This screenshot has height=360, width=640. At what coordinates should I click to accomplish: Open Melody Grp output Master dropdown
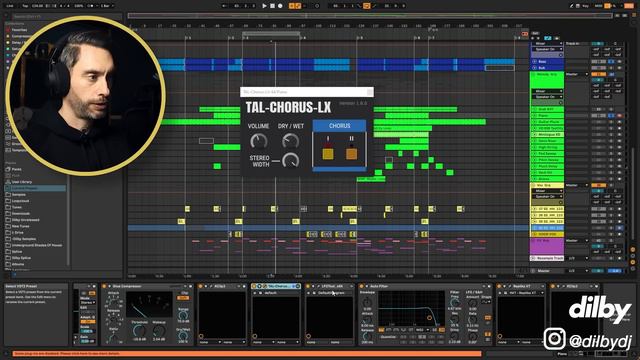577,74
